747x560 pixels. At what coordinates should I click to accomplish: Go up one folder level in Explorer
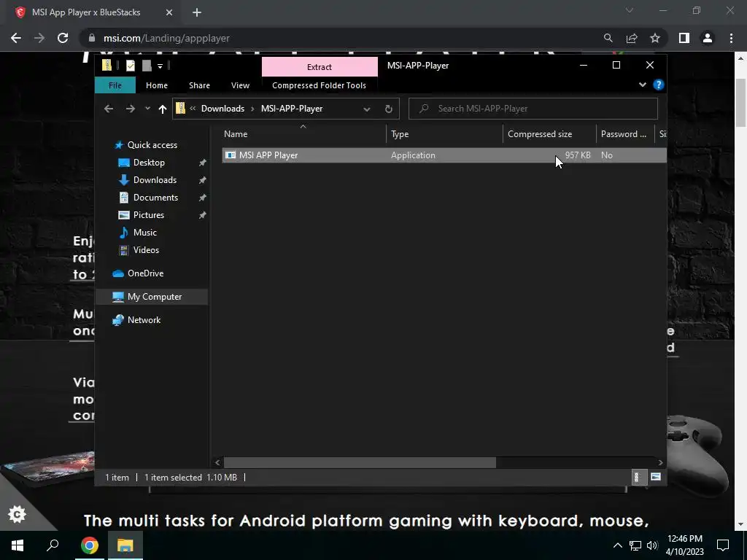pos(163,109)
